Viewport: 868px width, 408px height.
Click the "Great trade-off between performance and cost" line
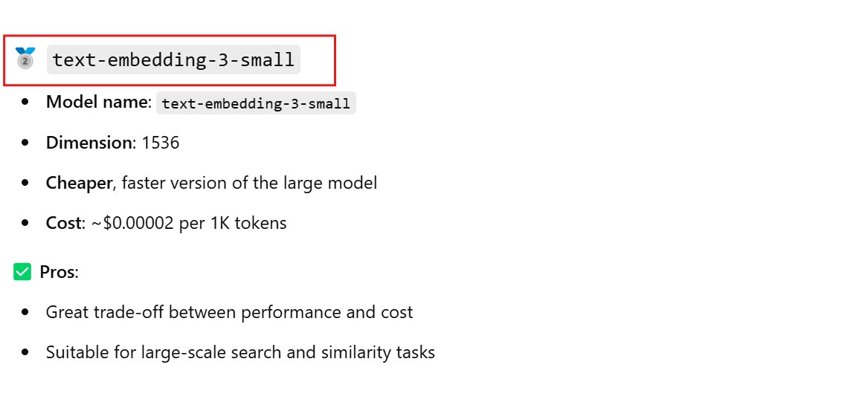pos(229,312)
